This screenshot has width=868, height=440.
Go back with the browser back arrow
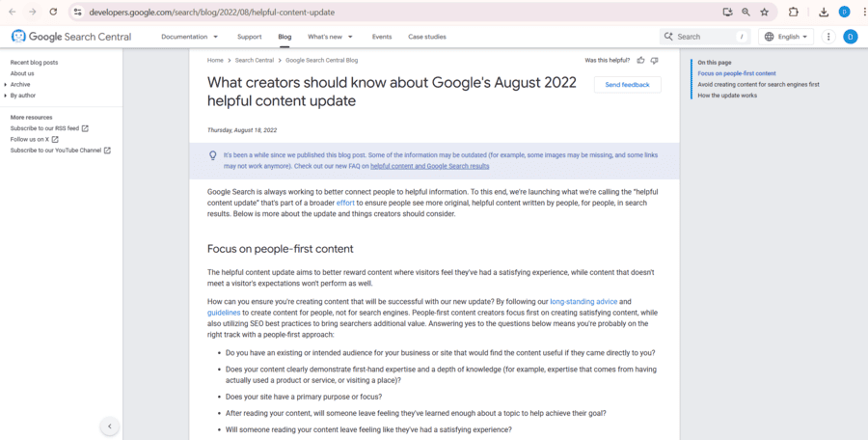point(13,12)
